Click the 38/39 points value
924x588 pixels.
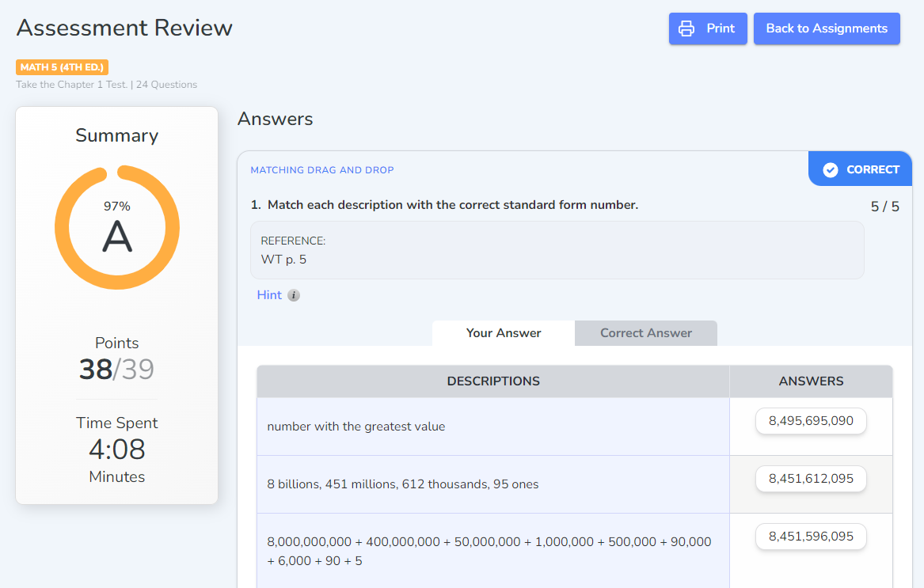[116, 370]
